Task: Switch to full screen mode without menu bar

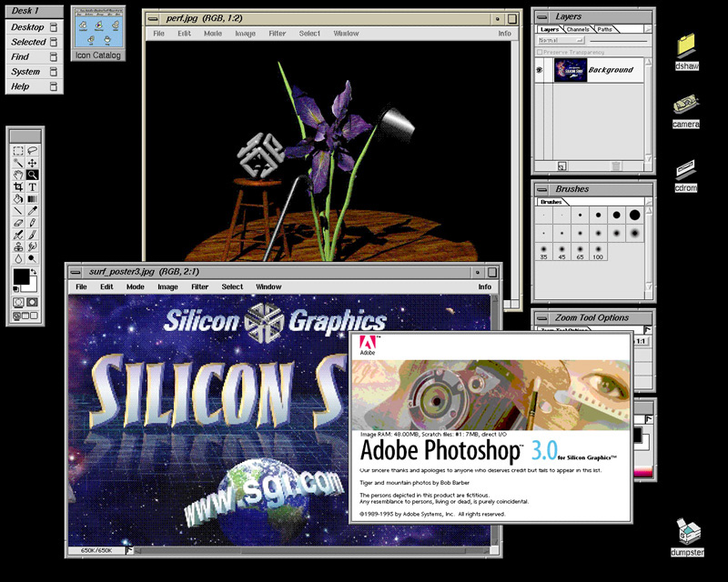Action: click(34, 316)
